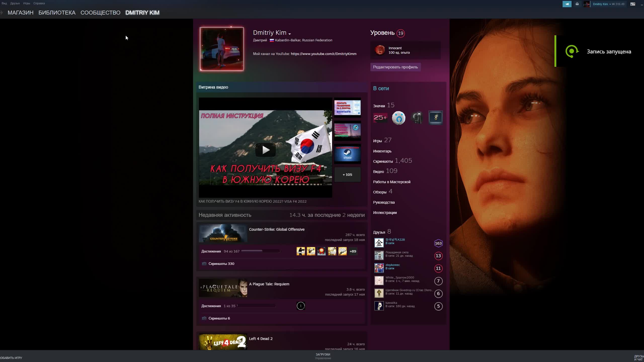Select the 25+ years badge icon
The width and height of the screenshot is (644, 362).
(380, 117)
